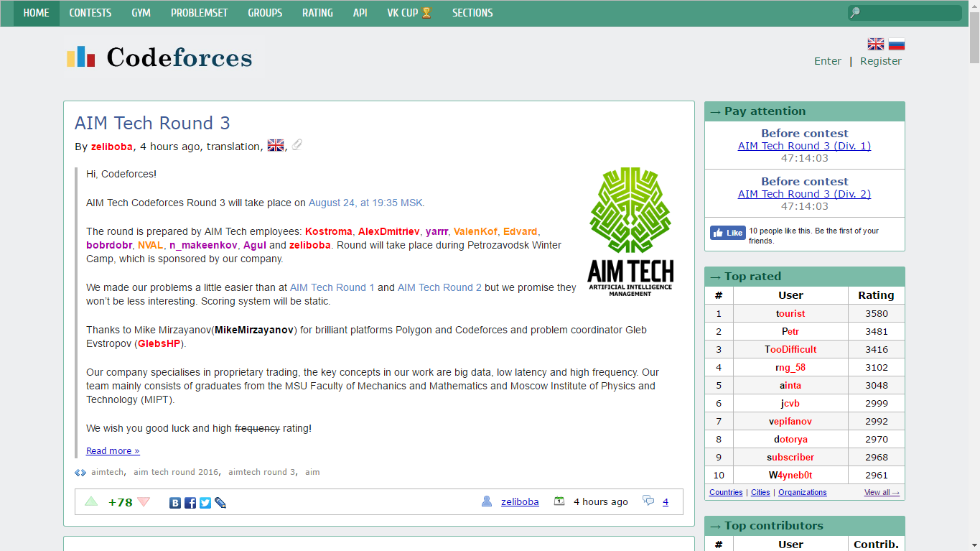Click the Codeforces logo

(159, 57)
